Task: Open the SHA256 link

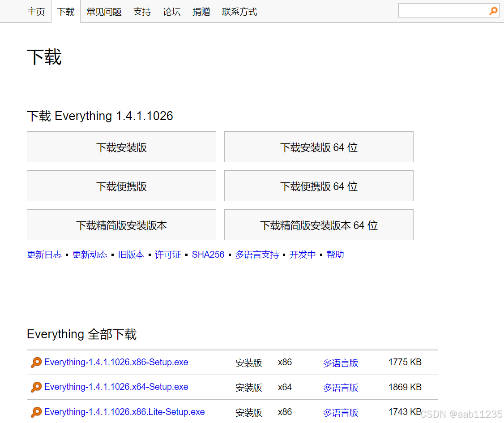Action: pyautogui.click(x=208, y=255)
